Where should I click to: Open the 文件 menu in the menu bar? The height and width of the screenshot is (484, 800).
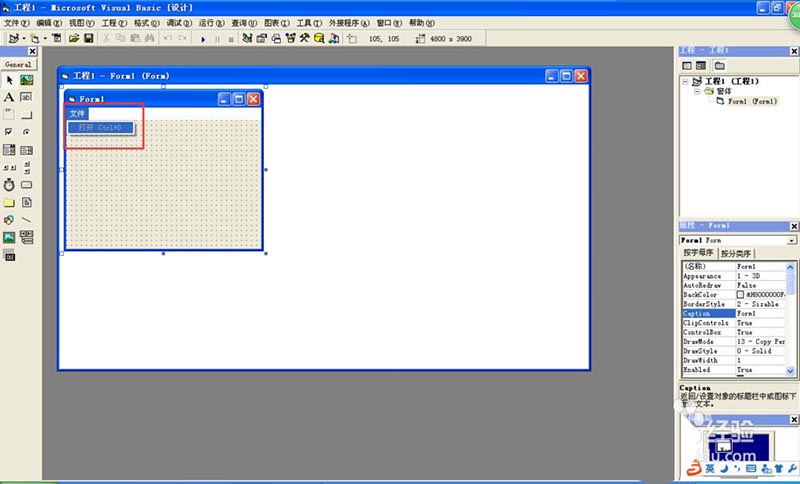coord(16,23)
